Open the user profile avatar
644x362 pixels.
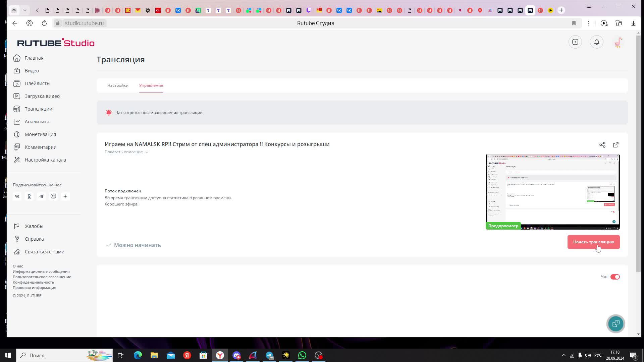click(x=618, y=42)
